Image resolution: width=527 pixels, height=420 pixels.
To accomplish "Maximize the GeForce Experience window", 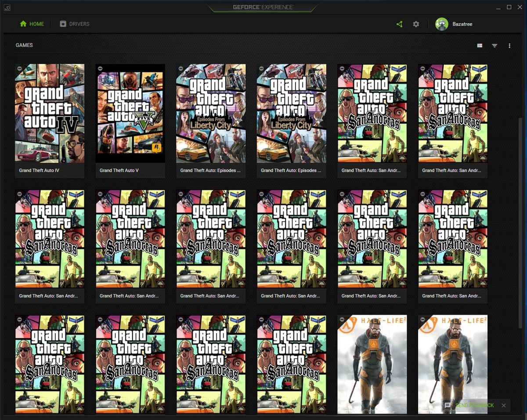I will pos(509,7).
